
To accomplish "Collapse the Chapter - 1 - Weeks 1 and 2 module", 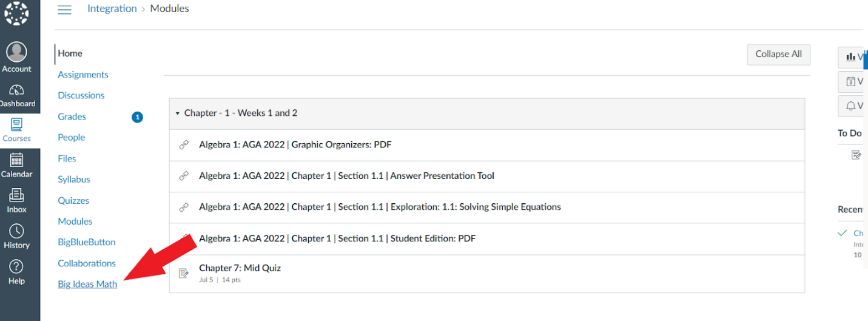I will point(178,113).
